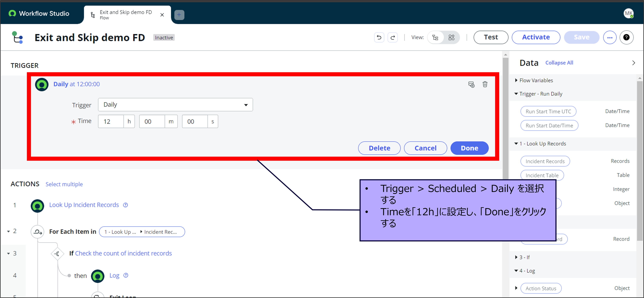Open the Trigger Daily dropdown

175,105
